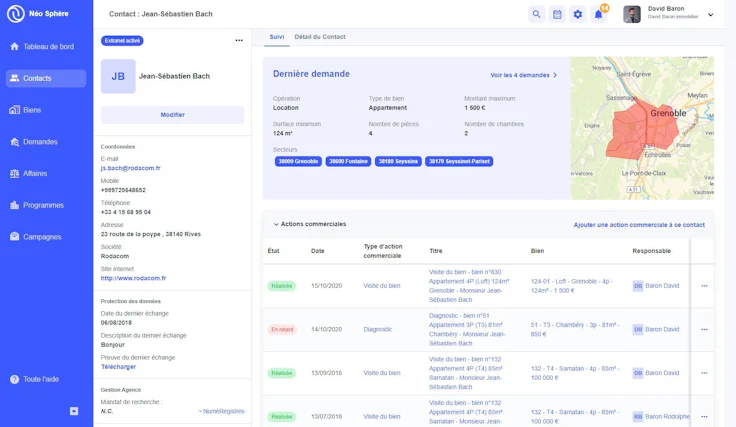Open the Contacts section in sidebar
The image size is (736, 427).
click(46, 78)
